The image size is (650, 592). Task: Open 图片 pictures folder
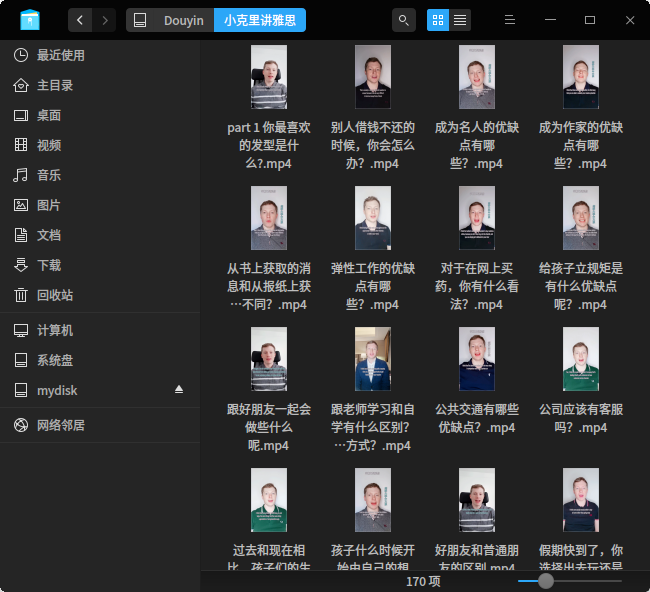tap(100, 205)
